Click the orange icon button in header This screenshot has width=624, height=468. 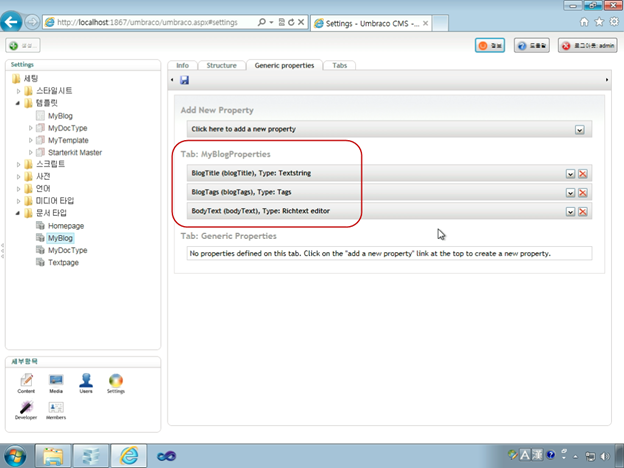coord(490,46)
